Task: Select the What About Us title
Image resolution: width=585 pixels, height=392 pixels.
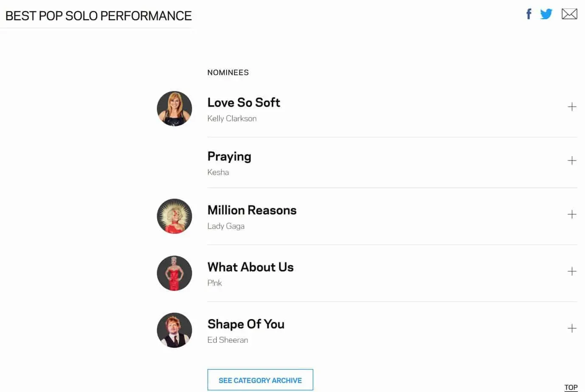Action: coord(250,267)
